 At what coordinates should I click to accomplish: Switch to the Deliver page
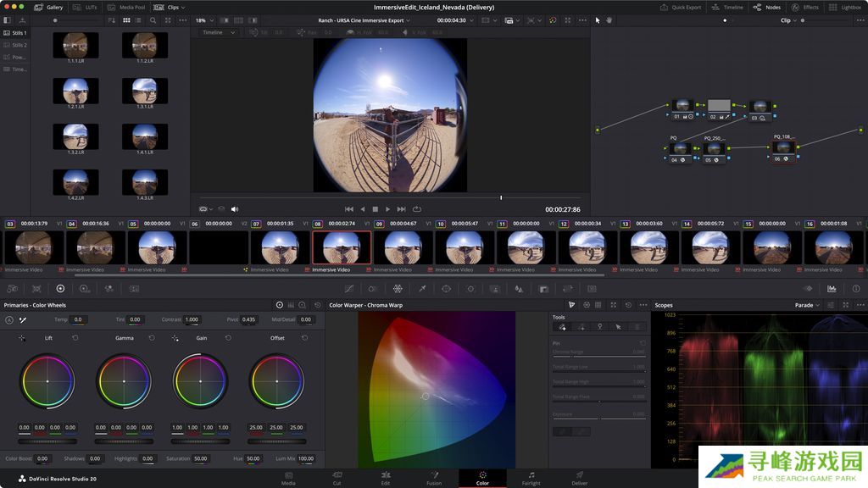(x=579, y=479)
